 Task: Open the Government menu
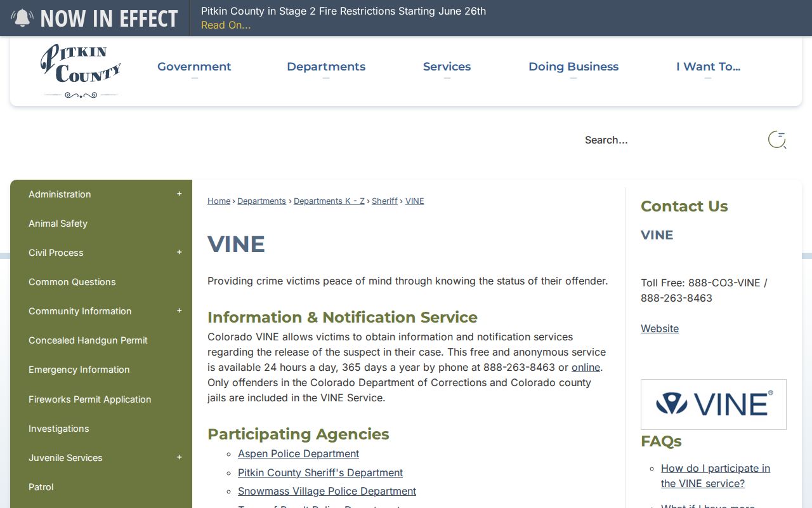194,67
